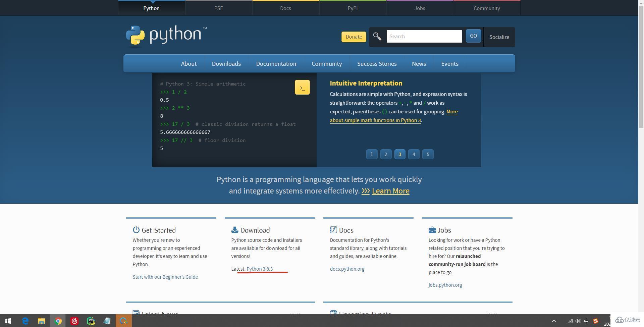
Task: Show hidden system tray icons
Action: (554, 321)
